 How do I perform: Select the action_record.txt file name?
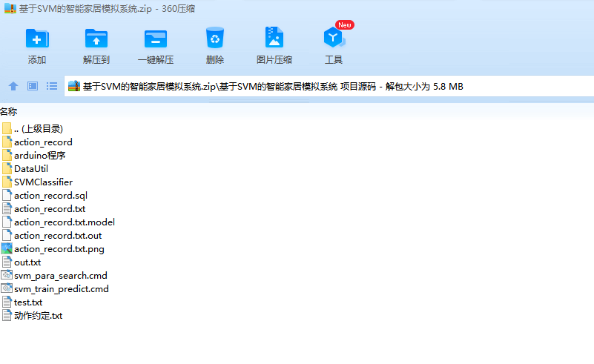click(x=50, y=209)
